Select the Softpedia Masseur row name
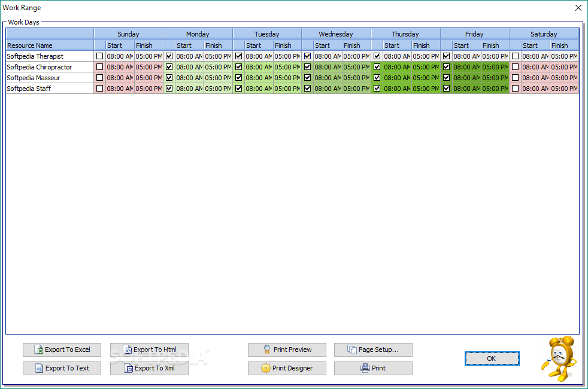588x389 pixels. pyautogui.click(x=50, y=78)
